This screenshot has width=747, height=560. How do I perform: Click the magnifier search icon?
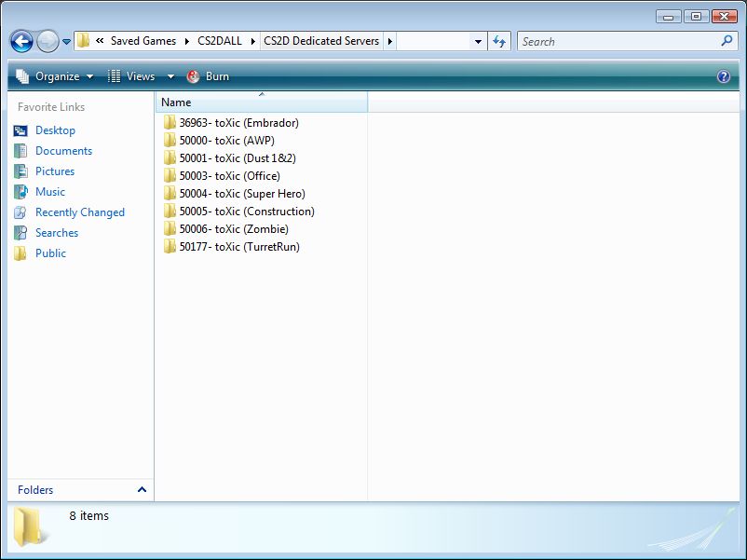[x=727, y=41]
